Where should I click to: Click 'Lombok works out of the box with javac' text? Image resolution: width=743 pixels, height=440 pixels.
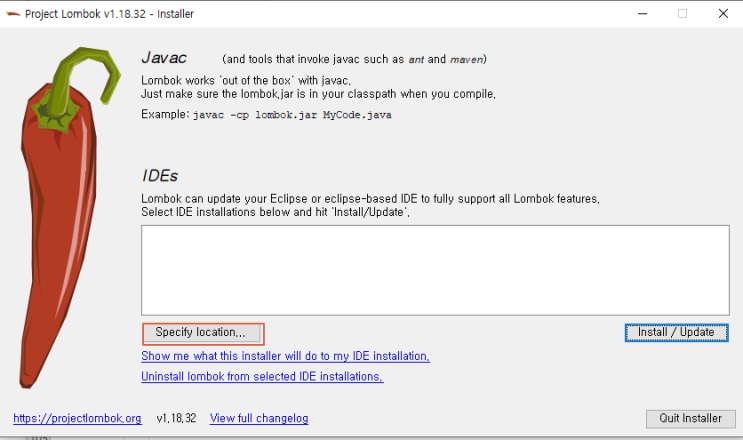click(246, 81)
